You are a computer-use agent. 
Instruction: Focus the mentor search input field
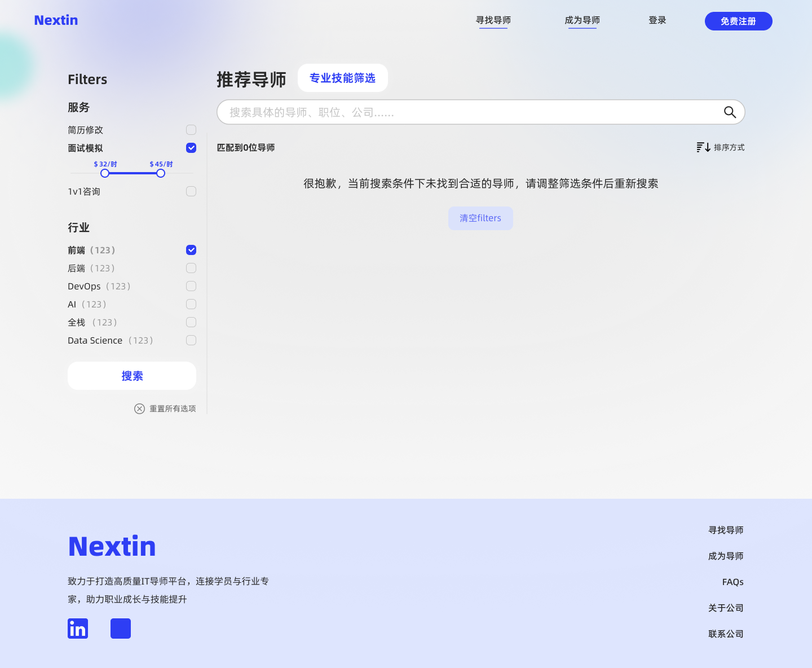click(468, 112)
